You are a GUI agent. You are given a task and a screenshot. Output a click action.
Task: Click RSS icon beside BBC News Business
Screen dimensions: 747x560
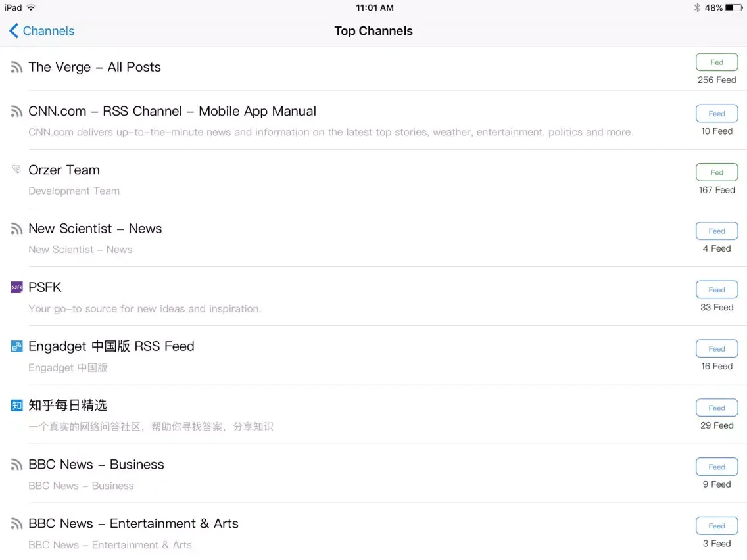pyautogui.click(x=16, y=465)
